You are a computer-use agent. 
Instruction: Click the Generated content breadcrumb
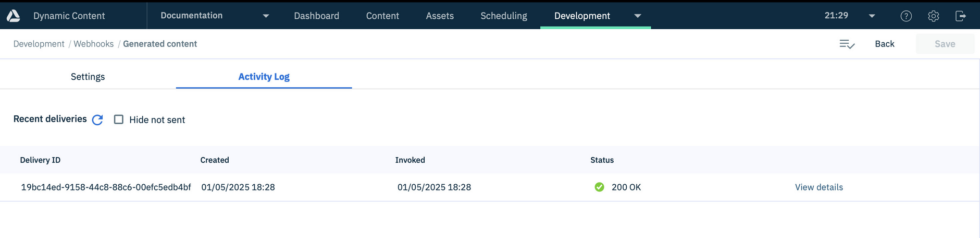click(x=160, y=44)
